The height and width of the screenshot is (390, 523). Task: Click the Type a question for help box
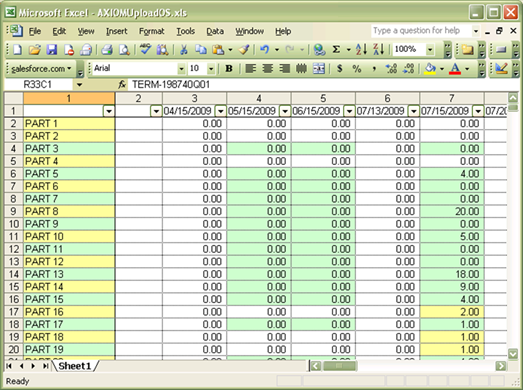click(x=421, y=31)
